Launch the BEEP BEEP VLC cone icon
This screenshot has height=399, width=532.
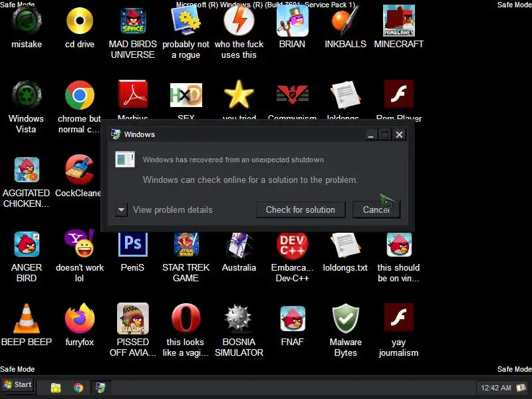[x=27, y=319]
